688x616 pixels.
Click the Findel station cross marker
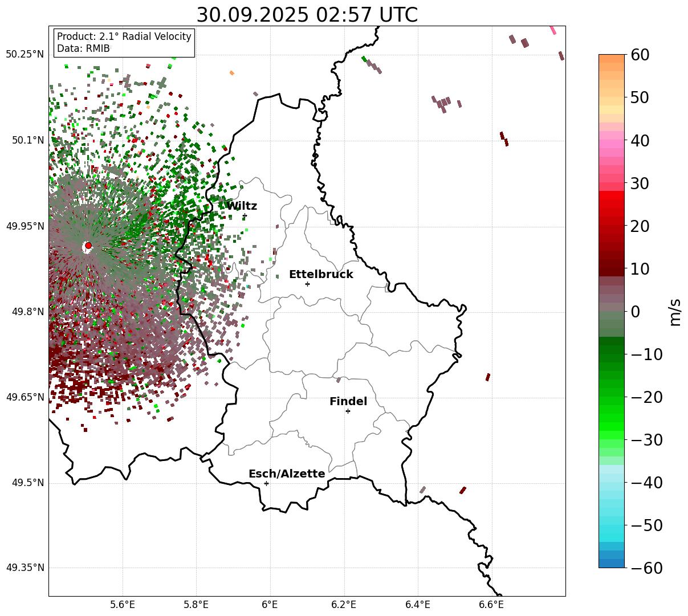[348, 411]
